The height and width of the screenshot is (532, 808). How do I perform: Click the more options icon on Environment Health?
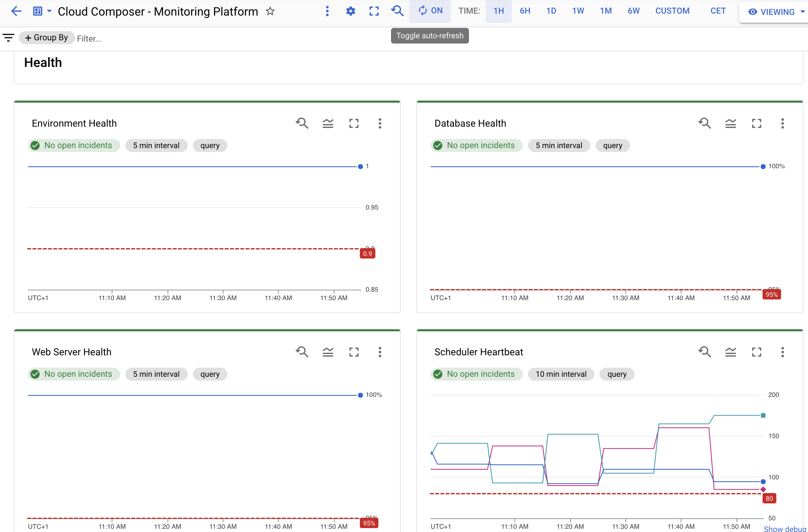[x=380, y=123]
